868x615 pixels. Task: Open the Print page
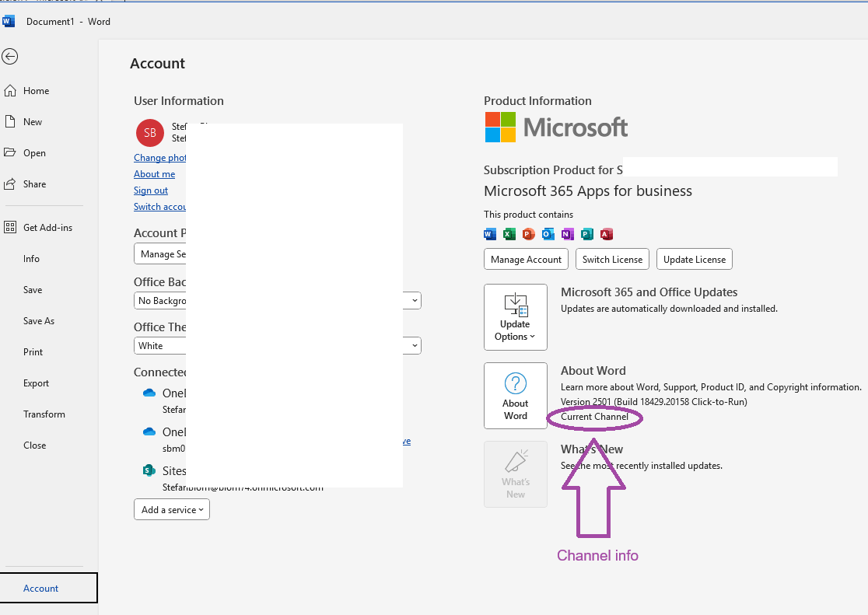33,351
